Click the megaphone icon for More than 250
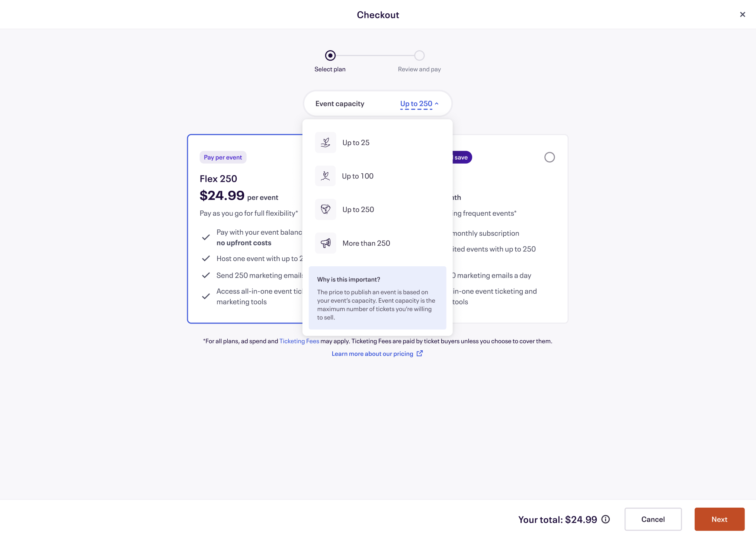Viewport: 756px width, 537px height. click(326, 243)
